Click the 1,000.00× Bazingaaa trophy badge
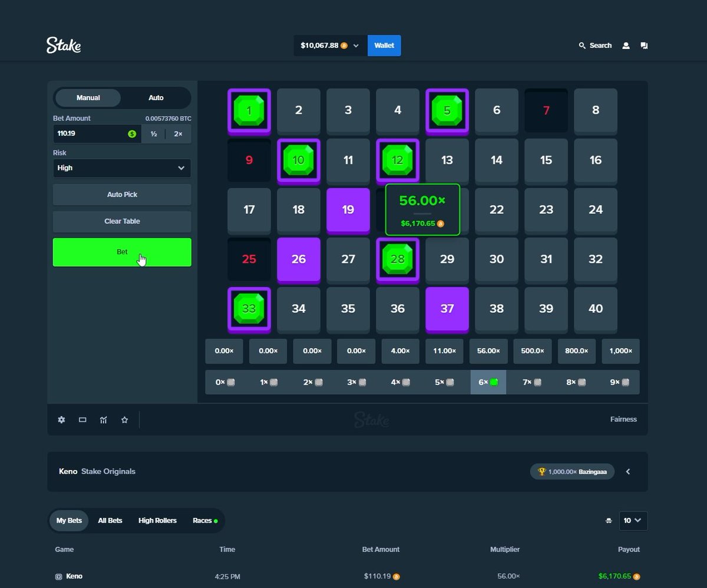 [x=572, y=471]
